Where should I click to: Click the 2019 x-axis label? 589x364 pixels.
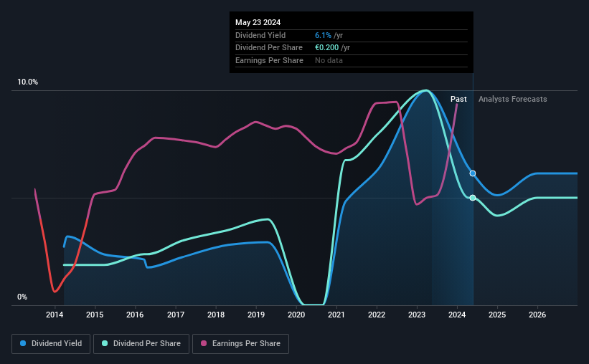coord(256,315)
